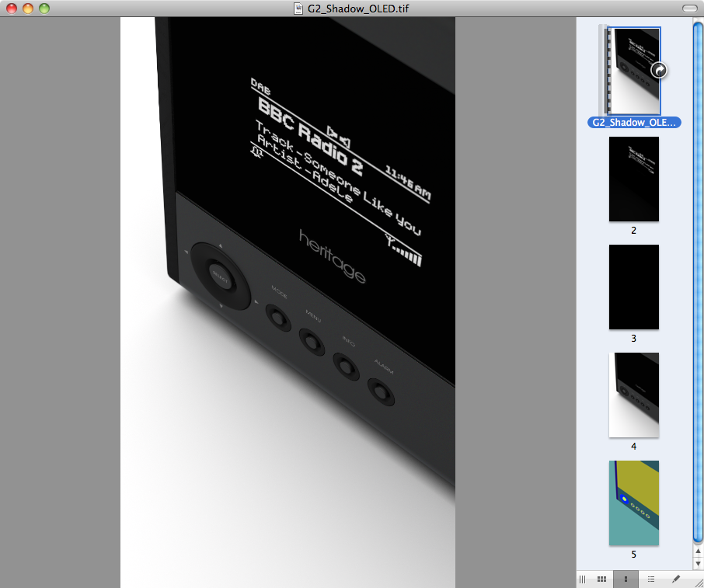704x588 pixels.
Task: Select the all-black page 3 thumbnail
Action: pyautogui.click(x=634, y=287)
